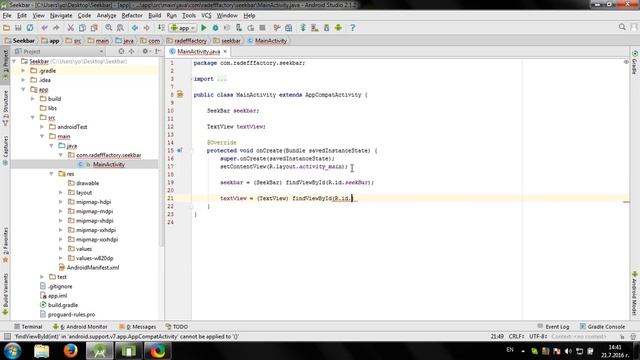Click the Copy toolbar icon
This screenshot has height=360, width=640.
pos(82,28)
